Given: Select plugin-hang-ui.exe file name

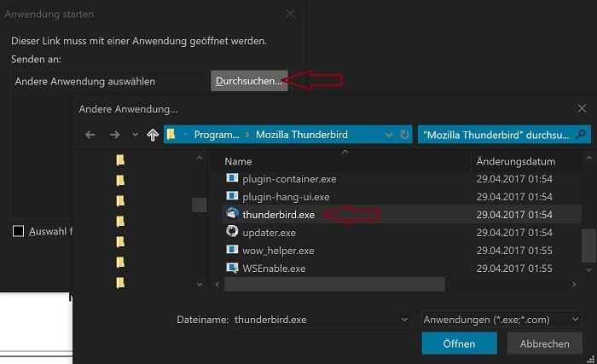Looking at the screenshot, I should click(286, 197).
